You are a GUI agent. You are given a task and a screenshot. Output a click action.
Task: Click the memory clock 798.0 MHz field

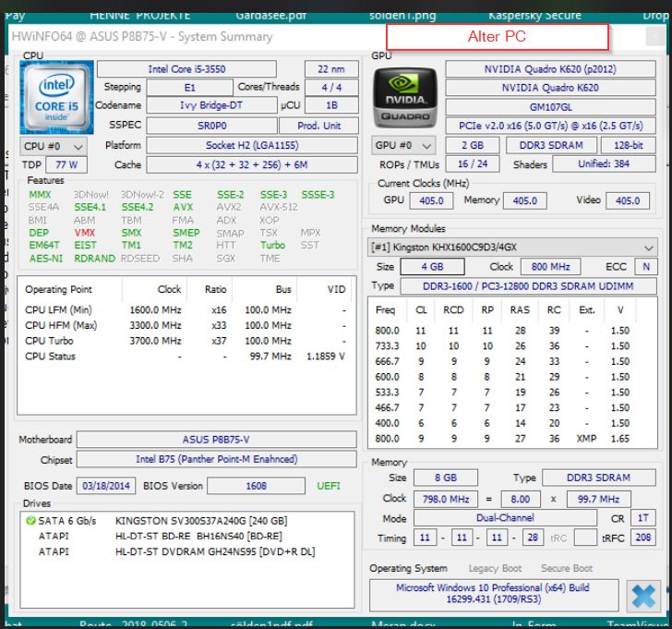[x=446, y=499]
